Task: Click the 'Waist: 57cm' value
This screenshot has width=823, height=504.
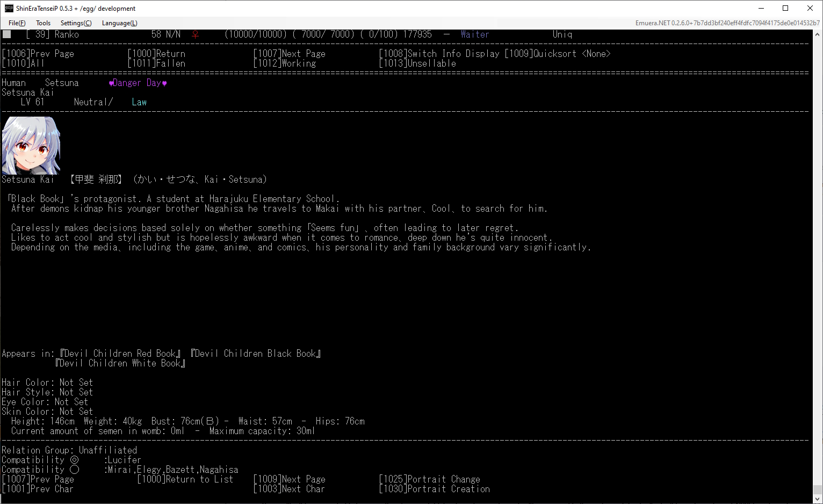Action: pos(265,421)
